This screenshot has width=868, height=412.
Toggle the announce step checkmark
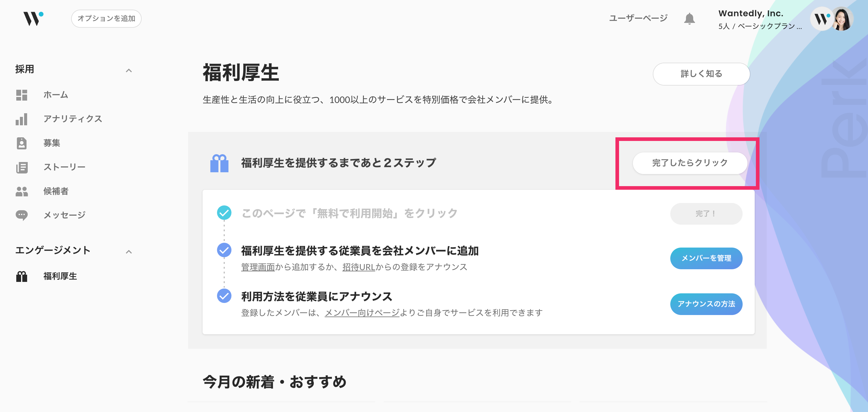pos(224,296)
